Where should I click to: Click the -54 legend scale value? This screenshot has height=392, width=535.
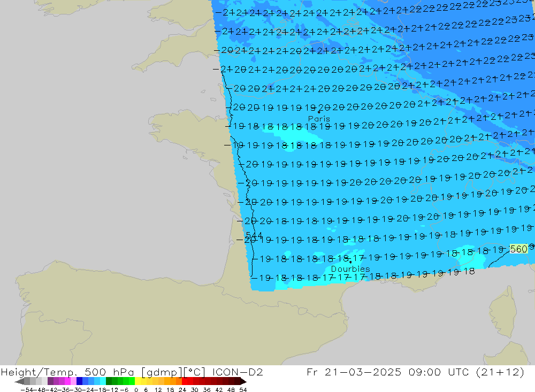pyautogui.click(x=27, y=390)
